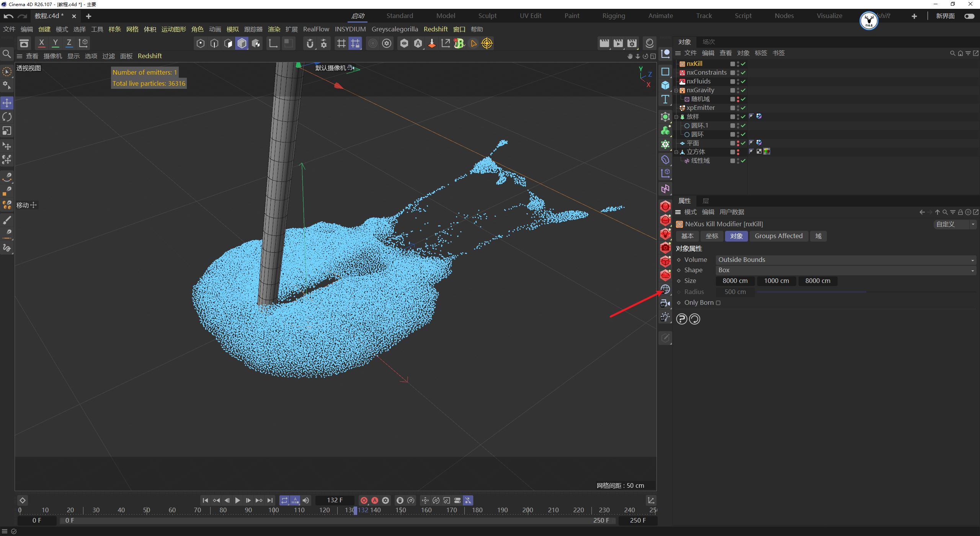This screenshot has height=536, width=980.
Task: Click the Groups Affected button in attributes
Action: (779, 236)
